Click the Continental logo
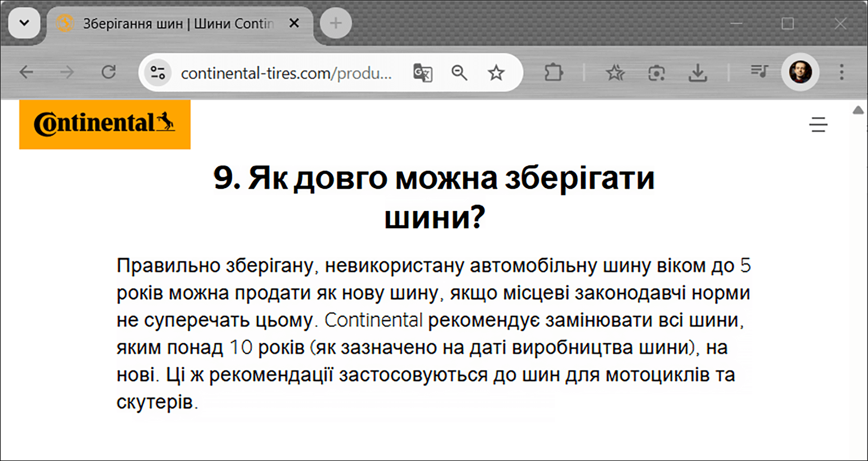The image size is (868, 461). pos(105,124)
